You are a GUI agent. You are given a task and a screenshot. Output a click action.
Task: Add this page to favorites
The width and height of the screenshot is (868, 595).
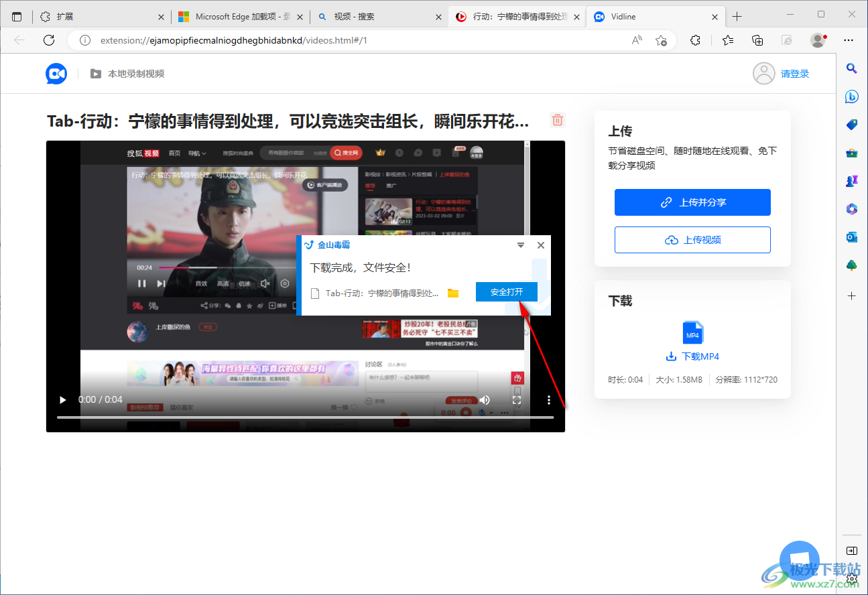661,40
